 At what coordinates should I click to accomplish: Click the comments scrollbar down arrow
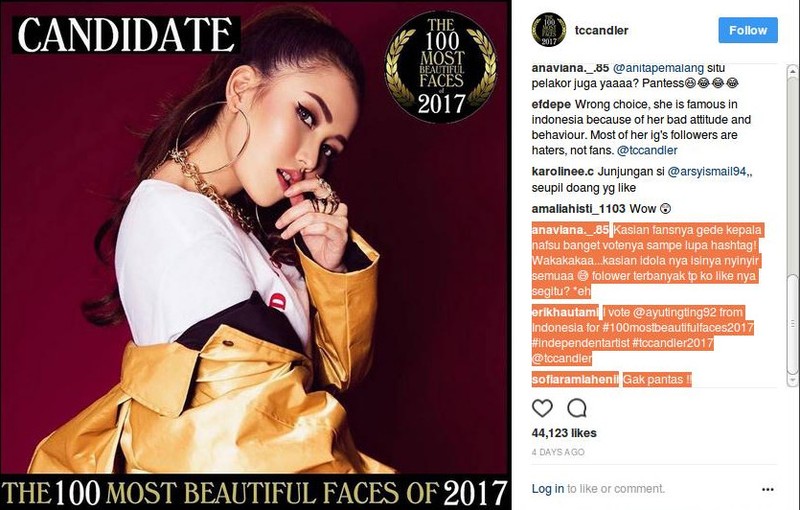click(792, 380)
